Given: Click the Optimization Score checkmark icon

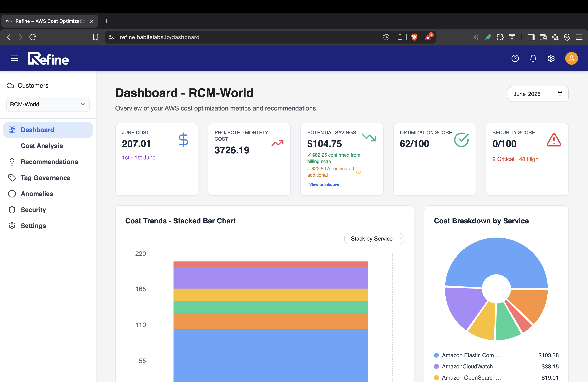Looking at the screenshot, I should (461, 140).
